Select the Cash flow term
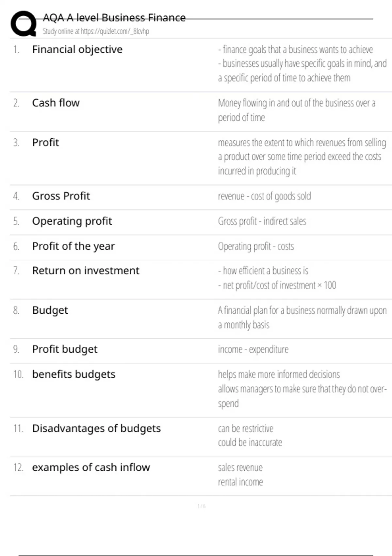Screen dimensions: 392x556 (56, 103)
